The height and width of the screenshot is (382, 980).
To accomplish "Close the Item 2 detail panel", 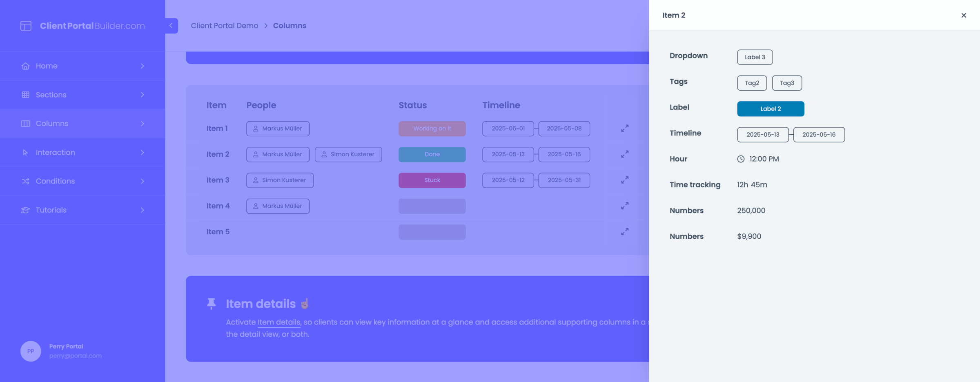I will tap(963, 16).
